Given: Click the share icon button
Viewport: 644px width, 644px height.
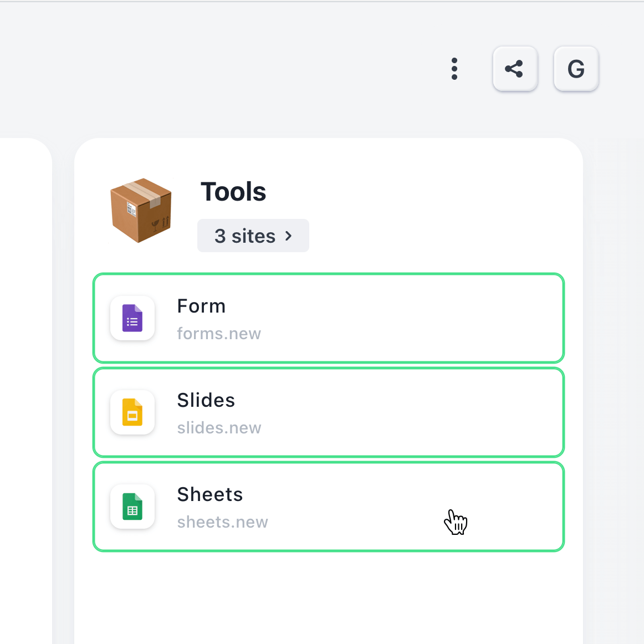Looking at the screenshot, I should pos(515,69).
